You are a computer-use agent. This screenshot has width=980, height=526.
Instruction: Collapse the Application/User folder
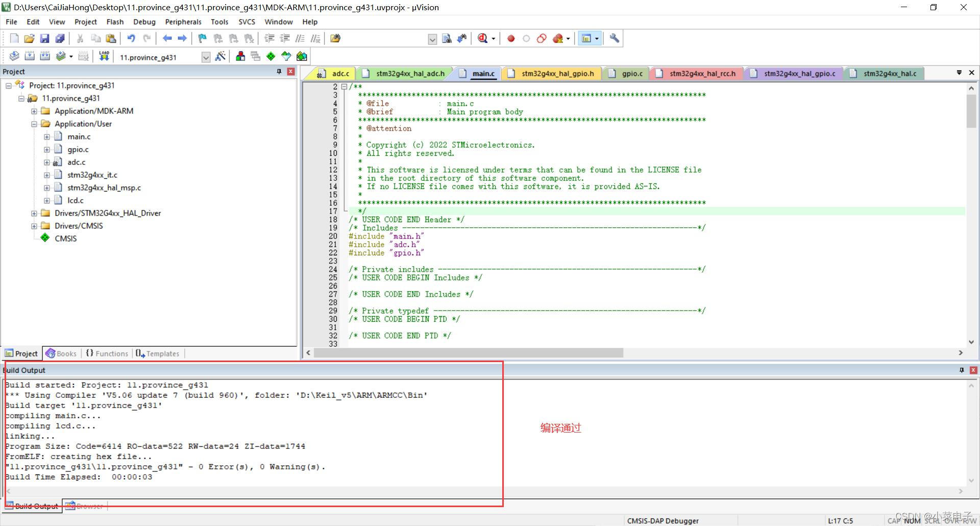tap(34, 124)
